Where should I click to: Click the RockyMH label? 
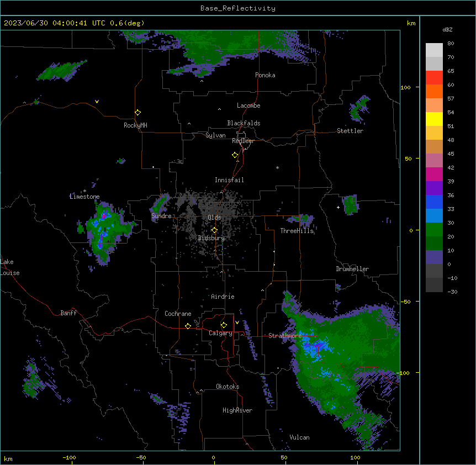tap(135, 125)
